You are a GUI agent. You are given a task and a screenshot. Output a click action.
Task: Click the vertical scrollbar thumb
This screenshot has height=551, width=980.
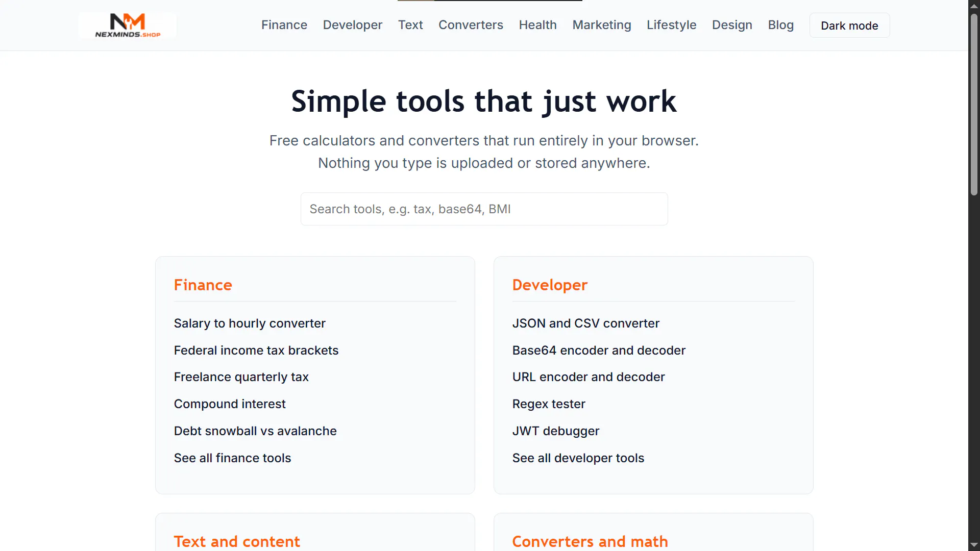pos(974,105)
